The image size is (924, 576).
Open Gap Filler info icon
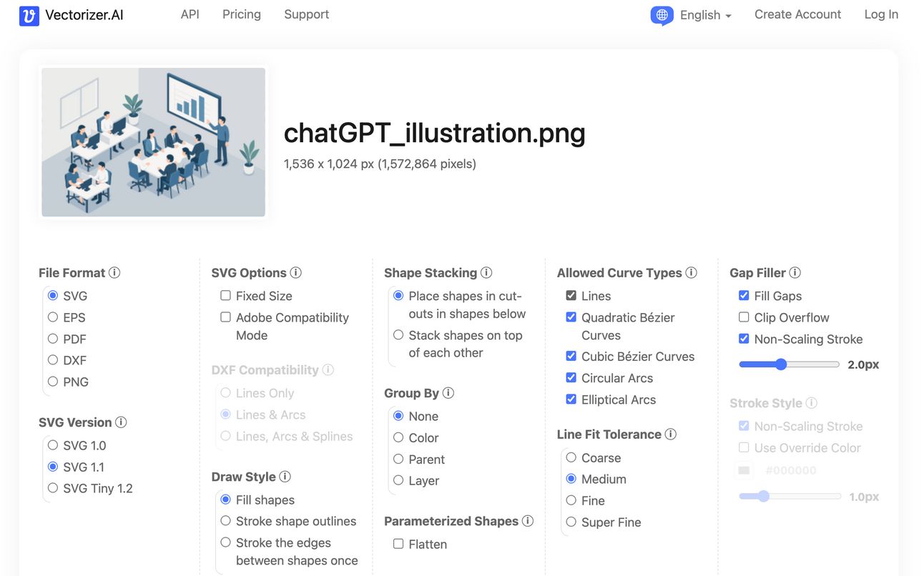[795, 272]
